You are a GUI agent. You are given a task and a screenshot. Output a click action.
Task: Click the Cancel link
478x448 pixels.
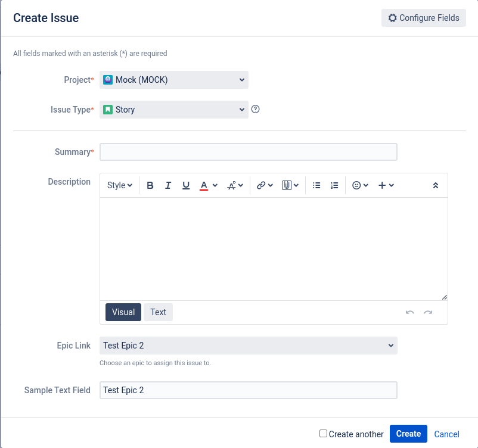446,434
